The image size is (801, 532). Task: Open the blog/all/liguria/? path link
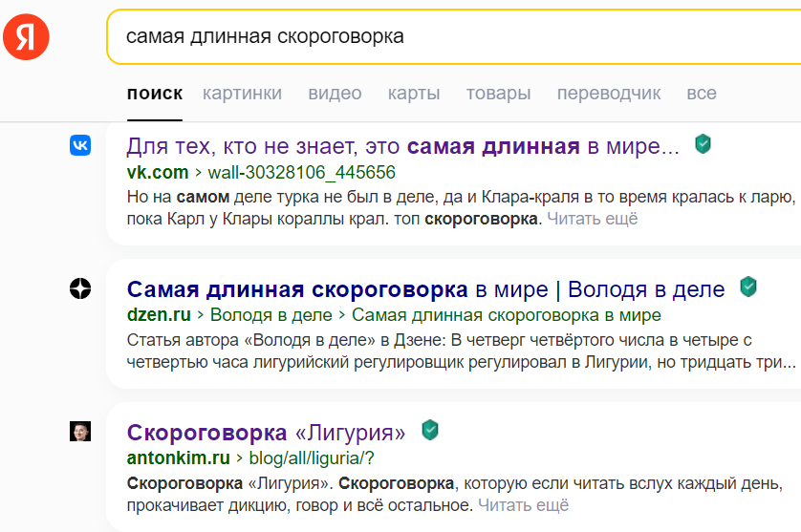[311, 458]
